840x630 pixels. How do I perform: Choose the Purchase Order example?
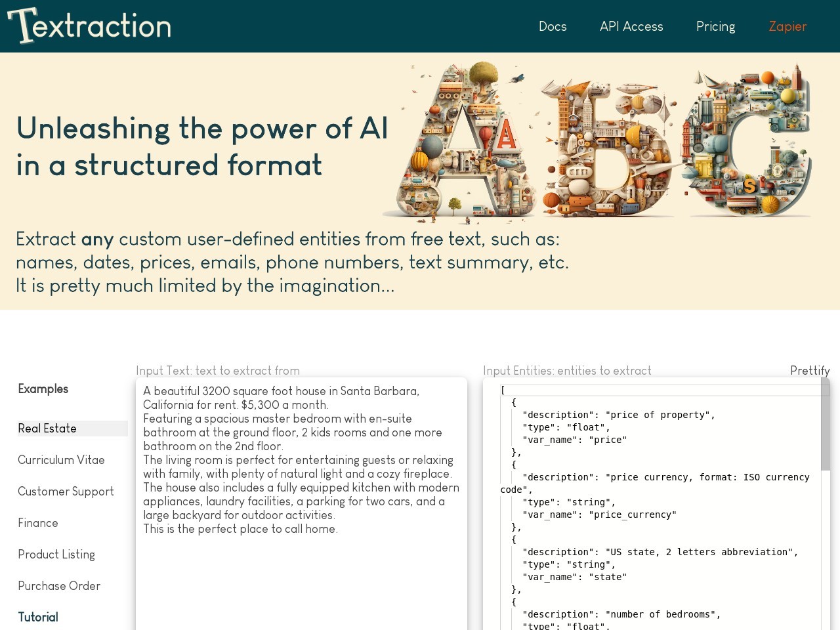59,586
